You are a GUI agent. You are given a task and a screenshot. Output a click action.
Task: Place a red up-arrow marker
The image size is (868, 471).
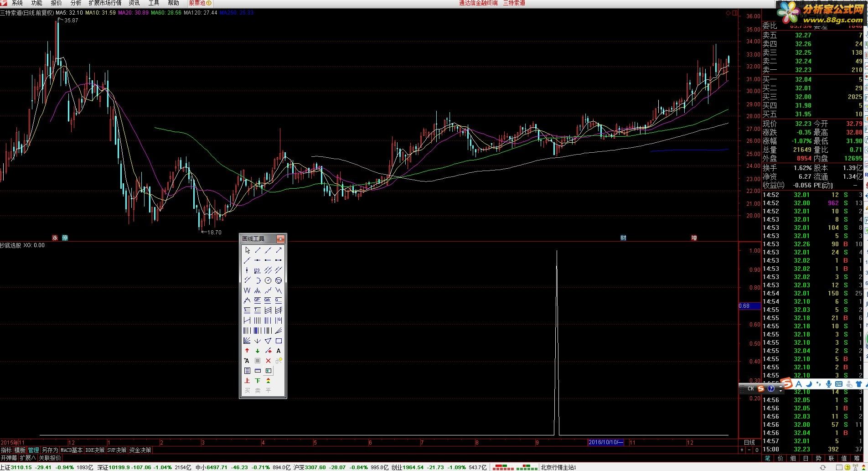click(x=247, y=351)
